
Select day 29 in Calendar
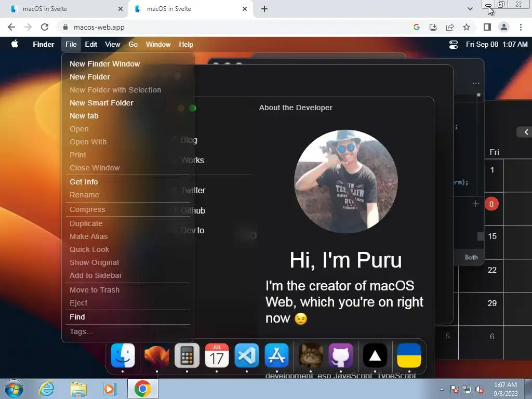tap(492, 303)
